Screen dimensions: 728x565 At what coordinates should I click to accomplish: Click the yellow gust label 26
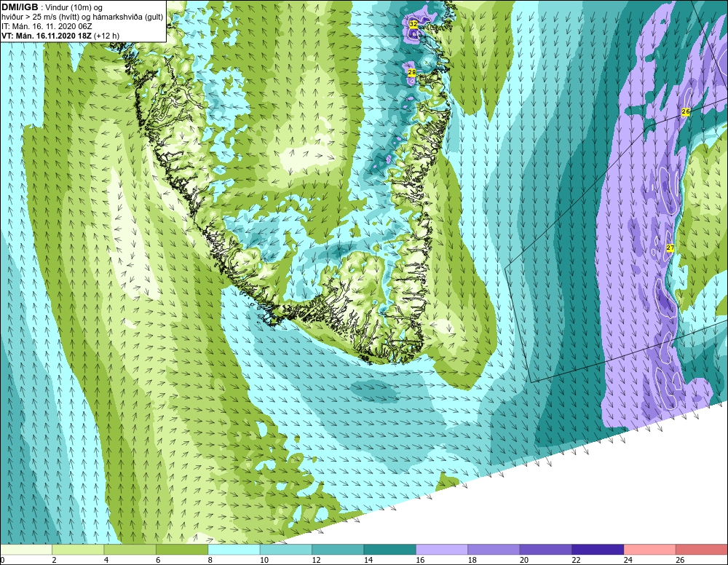[686, 112]
